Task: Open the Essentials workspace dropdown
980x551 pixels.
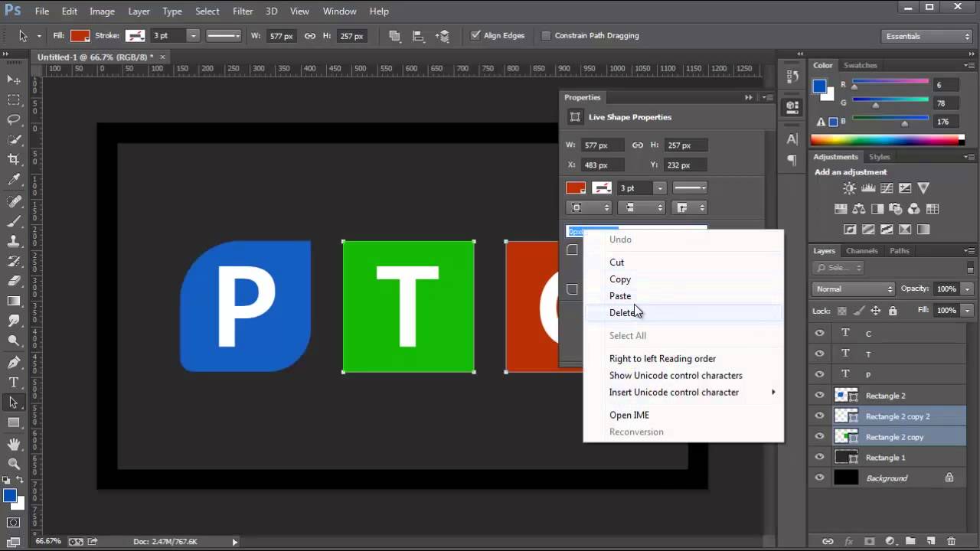Action: [928, 36]
